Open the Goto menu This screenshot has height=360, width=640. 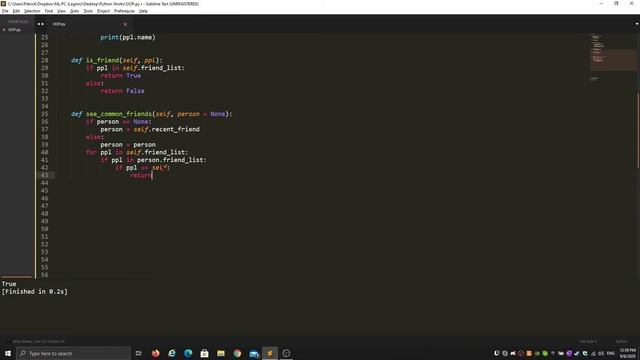75,11
